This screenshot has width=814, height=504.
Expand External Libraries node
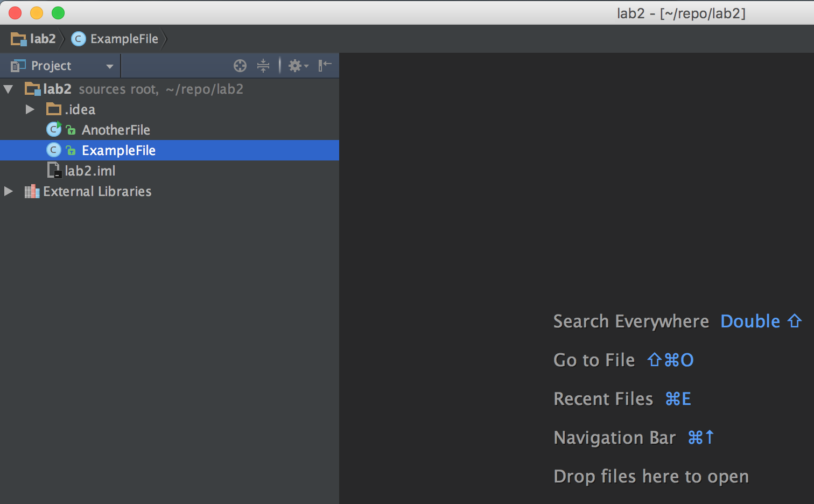click(x=9, y=191)
